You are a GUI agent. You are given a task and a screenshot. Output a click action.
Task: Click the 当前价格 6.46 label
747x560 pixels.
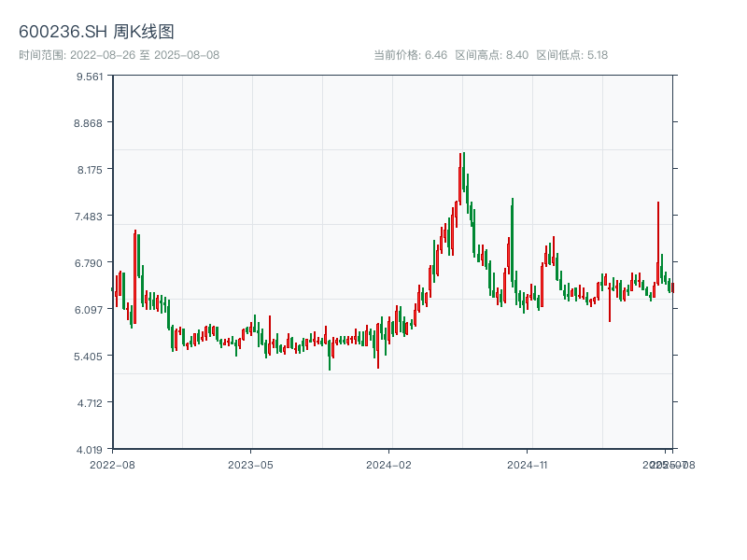410,55
